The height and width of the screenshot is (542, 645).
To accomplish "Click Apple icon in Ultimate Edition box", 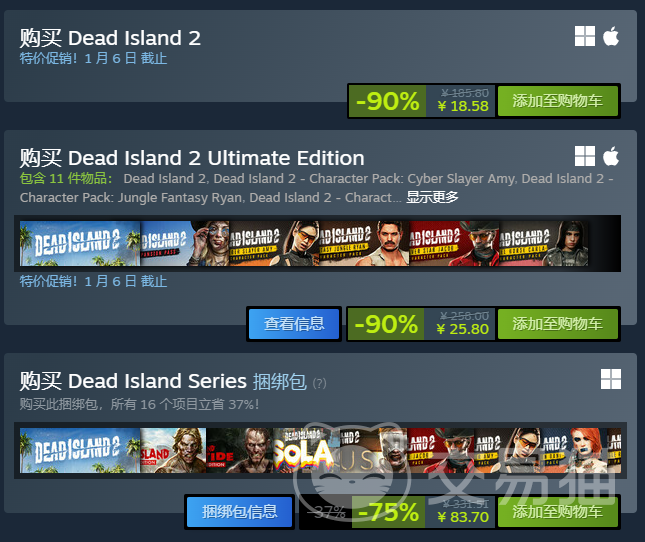I will 611,156.
